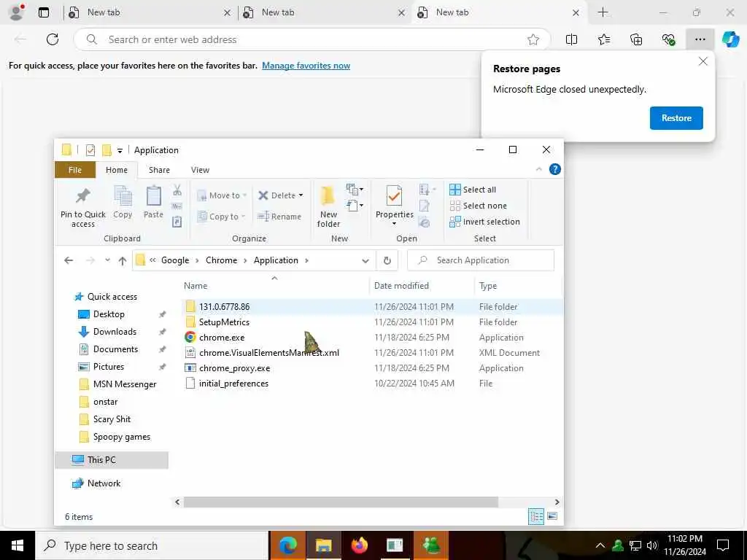
Task: Click the Paste shortcut icon
Action: 177,222
